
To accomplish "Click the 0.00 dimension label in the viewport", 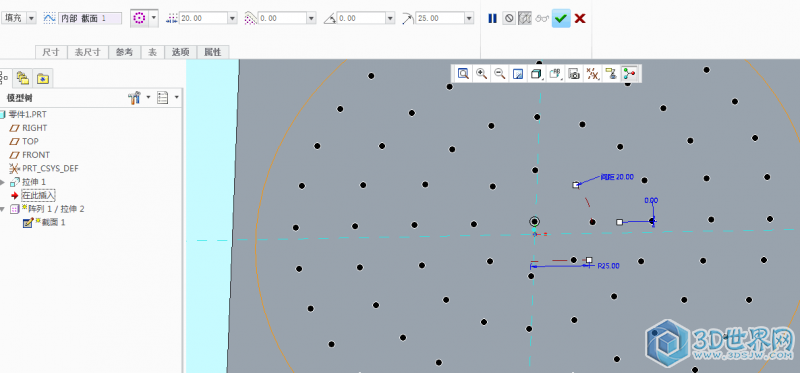I will [x=651, y=201].
